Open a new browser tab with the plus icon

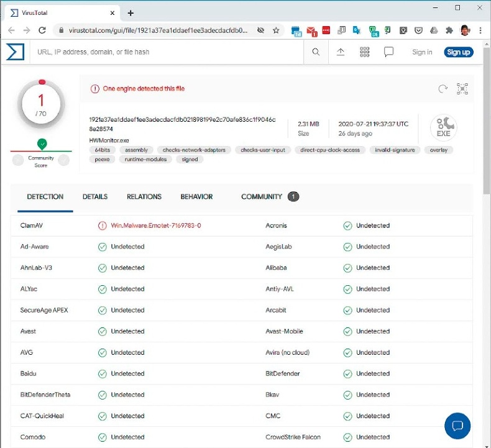point(131,13)
